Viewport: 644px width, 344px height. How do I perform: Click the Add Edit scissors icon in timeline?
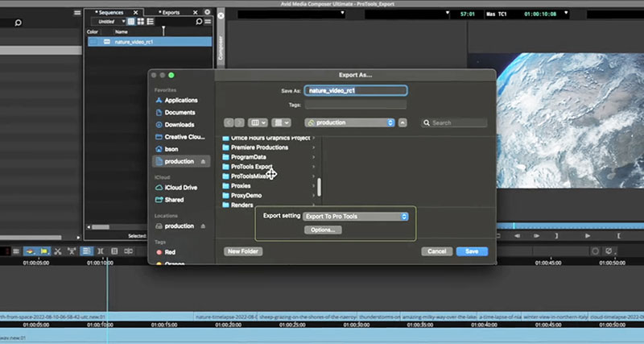click(58, 251)
